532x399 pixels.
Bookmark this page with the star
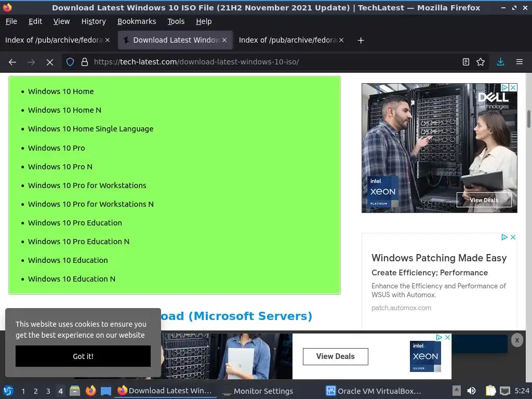tap(481, 62)
